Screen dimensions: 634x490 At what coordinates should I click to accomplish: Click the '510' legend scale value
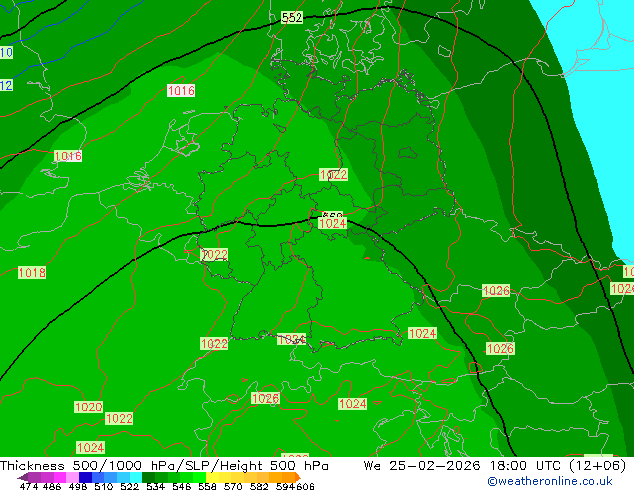coord(104,486)
